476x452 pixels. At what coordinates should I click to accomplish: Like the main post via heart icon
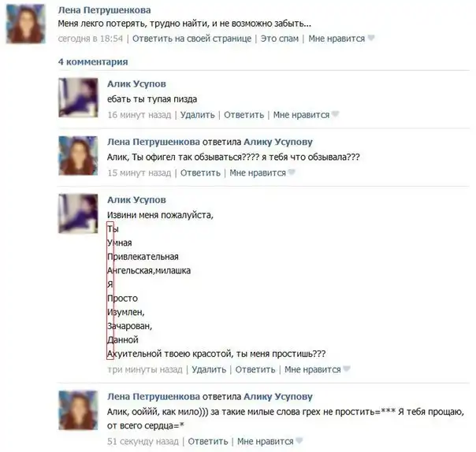point(371,39)
